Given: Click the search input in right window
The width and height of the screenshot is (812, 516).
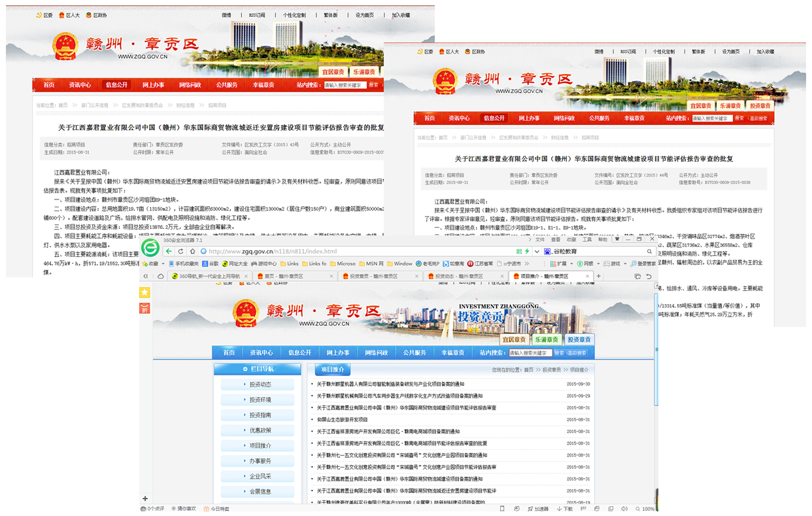Looking at the screenshot, I should [x=712, y=118].
